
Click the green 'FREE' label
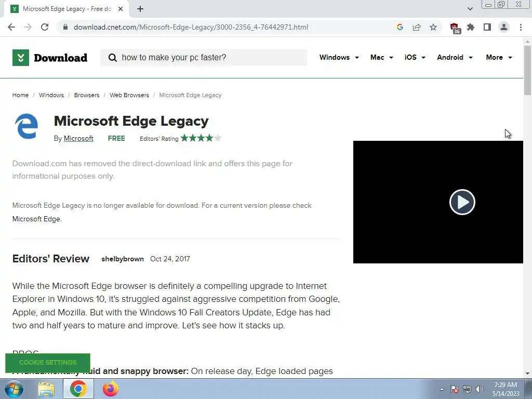coord(116,138)
